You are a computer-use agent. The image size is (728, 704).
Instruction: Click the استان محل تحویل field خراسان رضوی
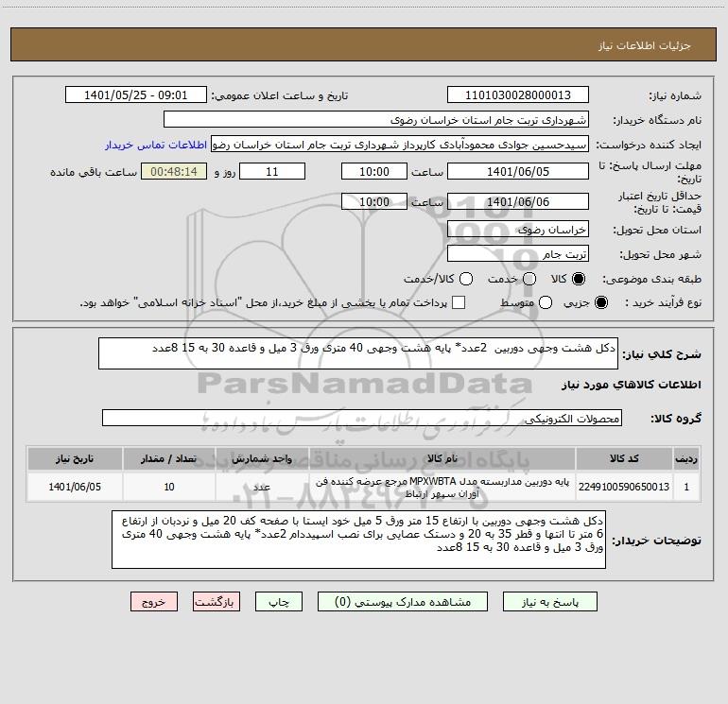pyautogui.click(x=518, y=230)
